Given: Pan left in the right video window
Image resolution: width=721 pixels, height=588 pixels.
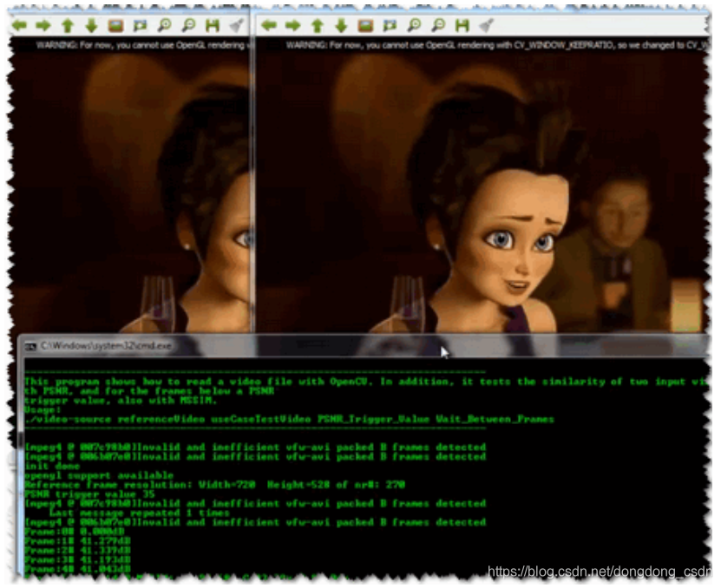Looking at the screenshot, I should pyautogui.click(x=269, y=26).
